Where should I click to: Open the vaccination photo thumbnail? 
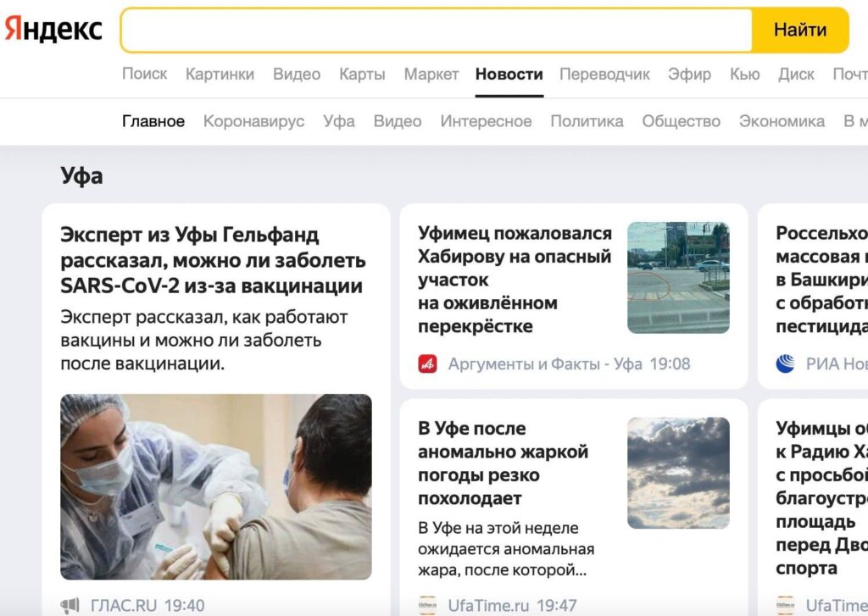[216, 487]
